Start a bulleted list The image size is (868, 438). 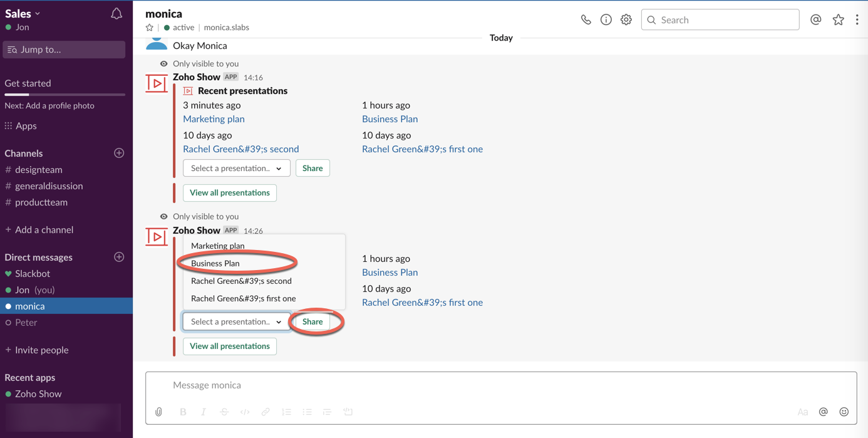click(307, 412)
